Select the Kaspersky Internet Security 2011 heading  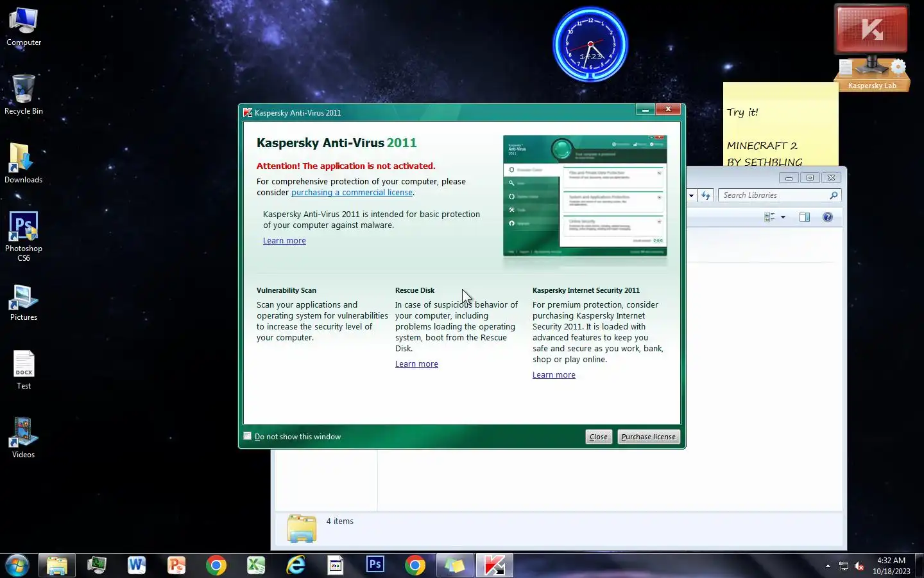[x=586, y=290]
